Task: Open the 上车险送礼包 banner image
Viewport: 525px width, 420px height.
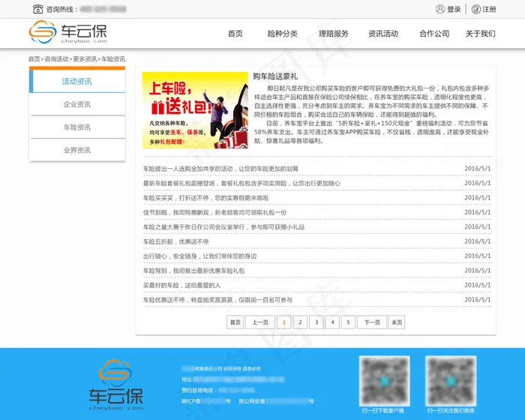Action: pyautogui.click(x=195, y=110)
